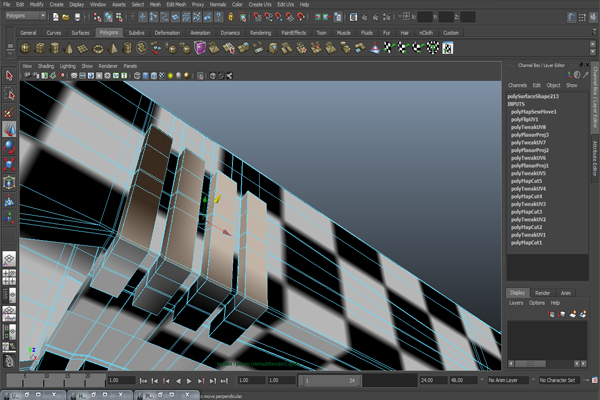Click the time slider at frame 10

46,380
